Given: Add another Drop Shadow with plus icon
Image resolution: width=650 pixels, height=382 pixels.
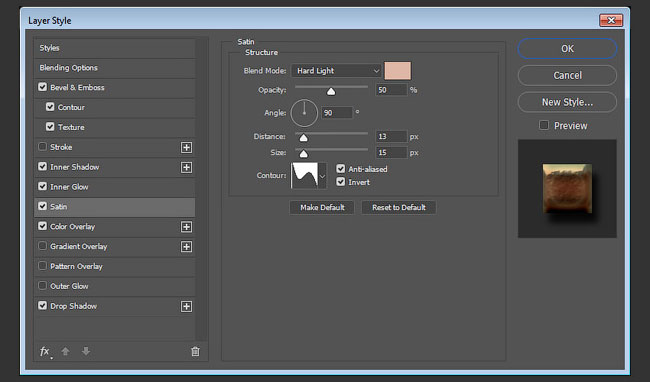Looking at the screenshot, I should click(x=187, y=306).
